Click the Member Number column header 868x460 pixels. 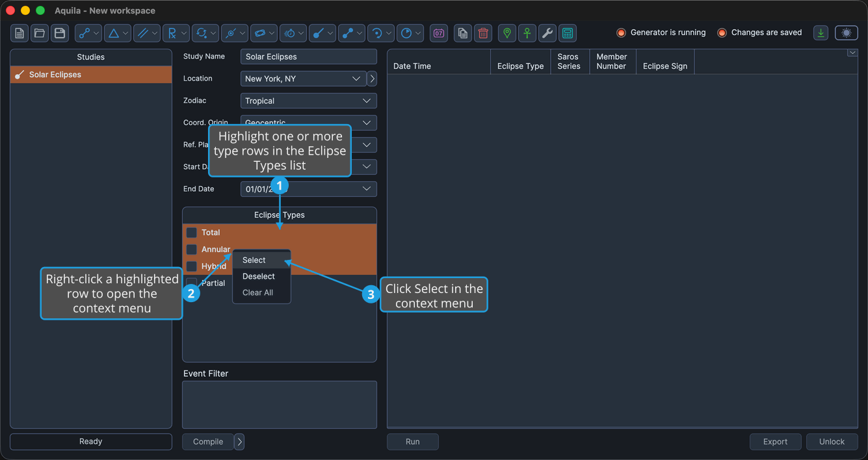tap(613, 62)
